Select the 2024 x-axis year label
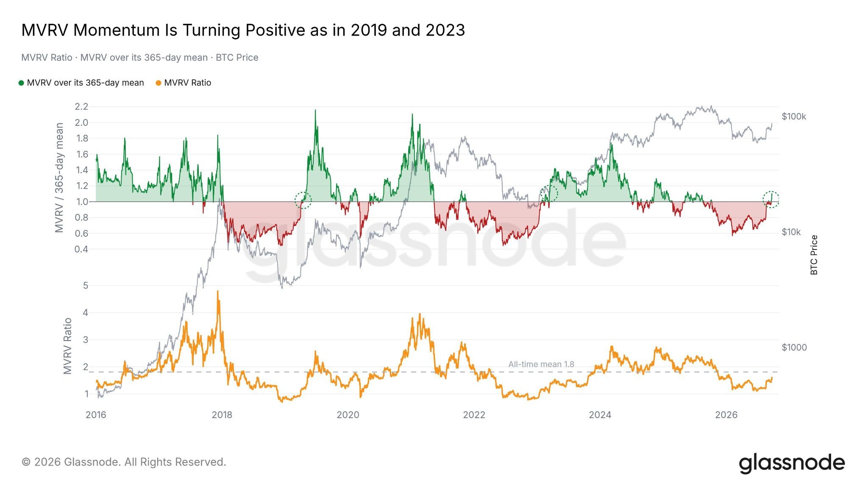The width and height of the screenshot is (868, 488). [x=600, y=415]
